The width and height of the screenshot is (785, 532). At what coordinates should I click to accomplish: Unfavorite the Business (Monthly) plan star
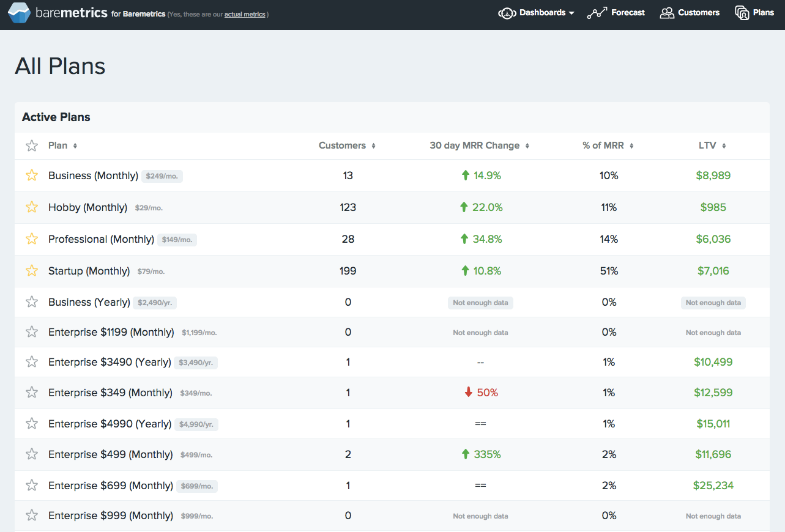point(31,175)
